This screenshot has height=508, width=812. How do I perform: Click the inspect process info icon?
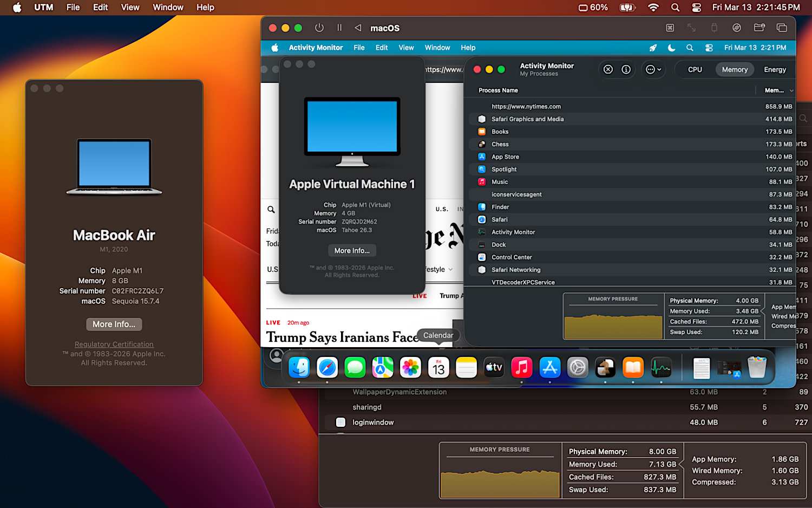626,69
